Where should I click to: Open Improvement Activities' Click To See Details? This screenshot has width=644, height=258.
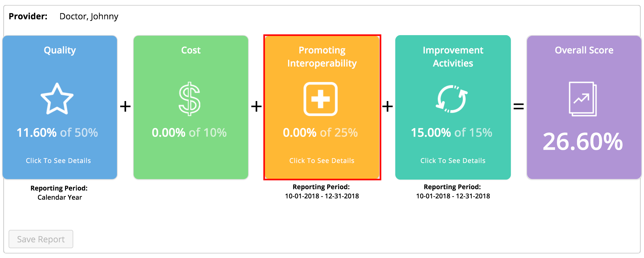(x=453, y=161)
